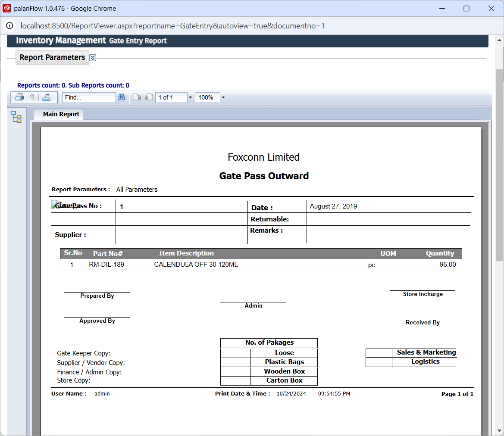Click the Reports count status text
The height and width of the screenshot is (436, 504).
click(x=73, y=85)
